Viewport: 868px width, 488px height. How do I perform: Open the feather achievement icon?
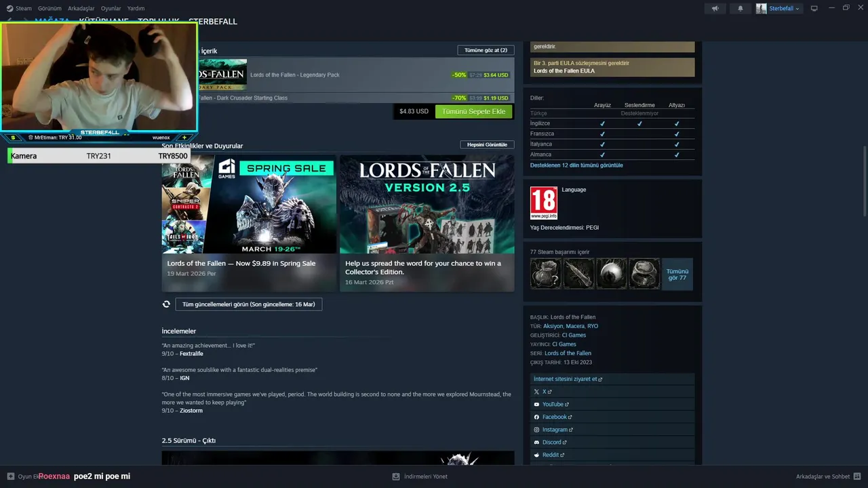[578, 274]
